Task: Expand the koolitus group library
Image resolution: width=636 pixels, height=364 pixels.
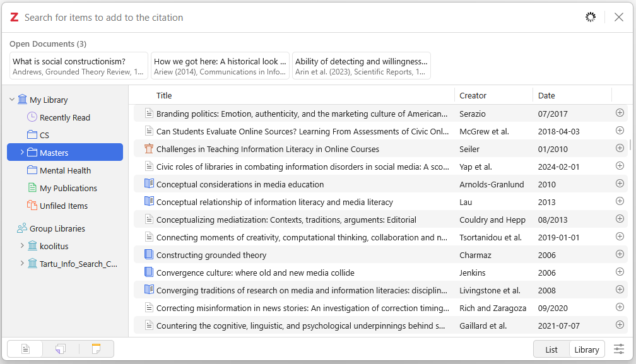Action: coord(22,245)
